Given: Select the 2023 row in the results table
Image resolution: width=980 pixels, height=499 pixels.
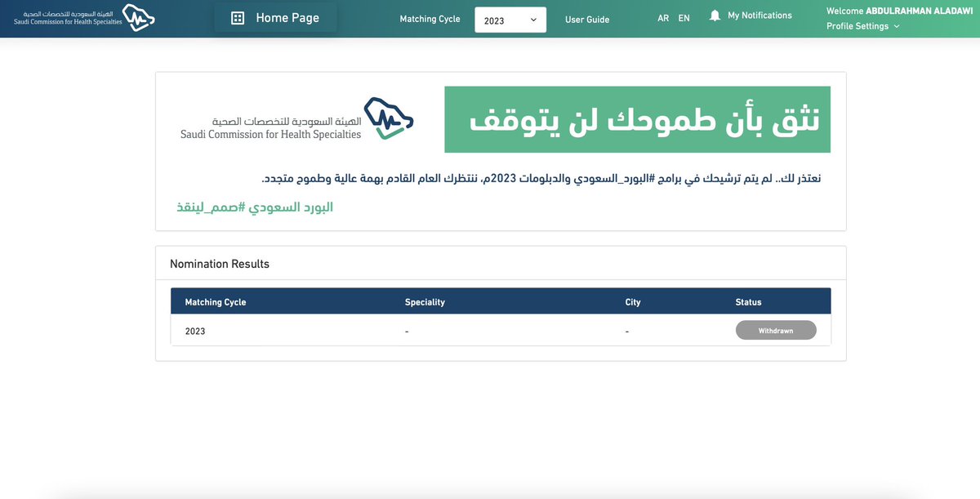Looking at the screenshot, I should point(408,331).
